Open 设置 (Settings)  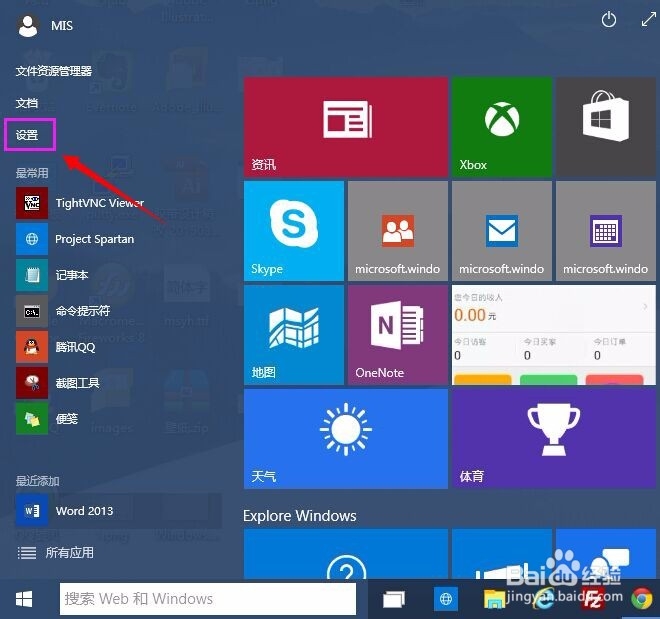coord(27,135)
